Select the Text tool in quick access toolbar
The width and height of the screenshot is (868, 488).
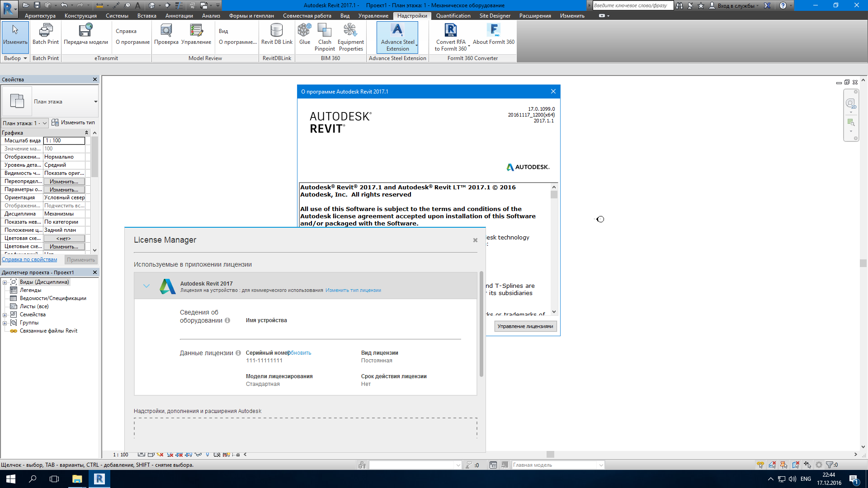137,5
